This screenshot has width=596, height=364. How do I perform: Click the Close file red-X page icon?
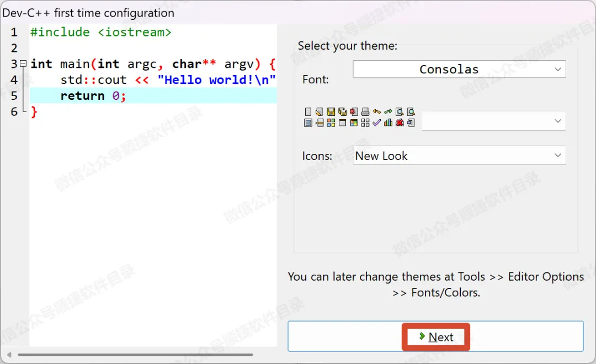(x=354, y=112)
